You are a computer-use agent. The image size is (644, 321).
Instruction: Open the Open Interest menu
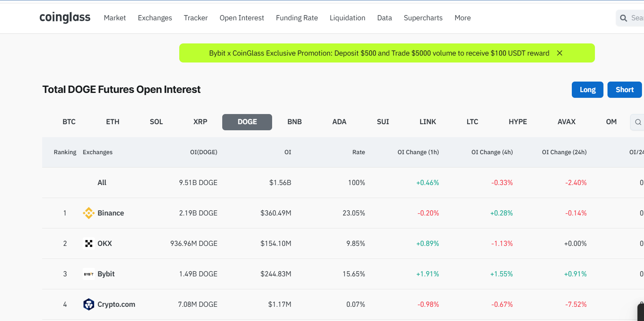[x=242, y=18]
